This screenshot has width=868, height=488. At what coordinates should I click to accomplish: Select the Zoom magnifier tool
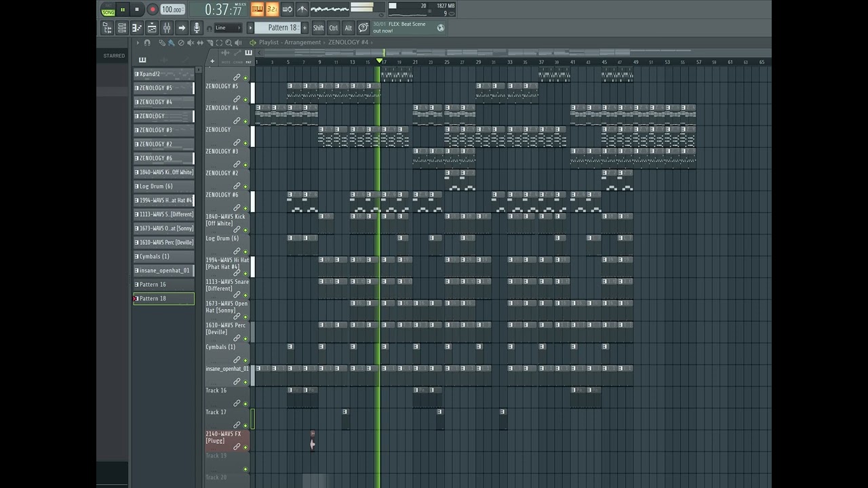pos(229,43)
